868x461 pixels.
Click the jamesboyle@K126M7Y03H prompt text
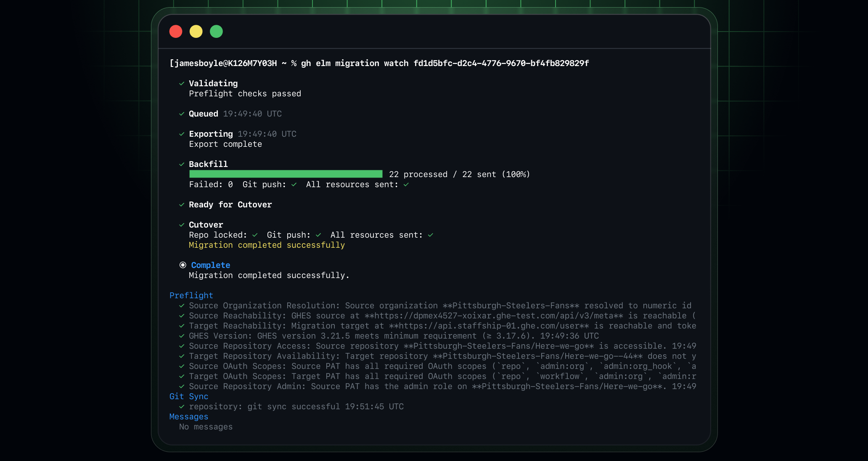click(x=225, y=64)
